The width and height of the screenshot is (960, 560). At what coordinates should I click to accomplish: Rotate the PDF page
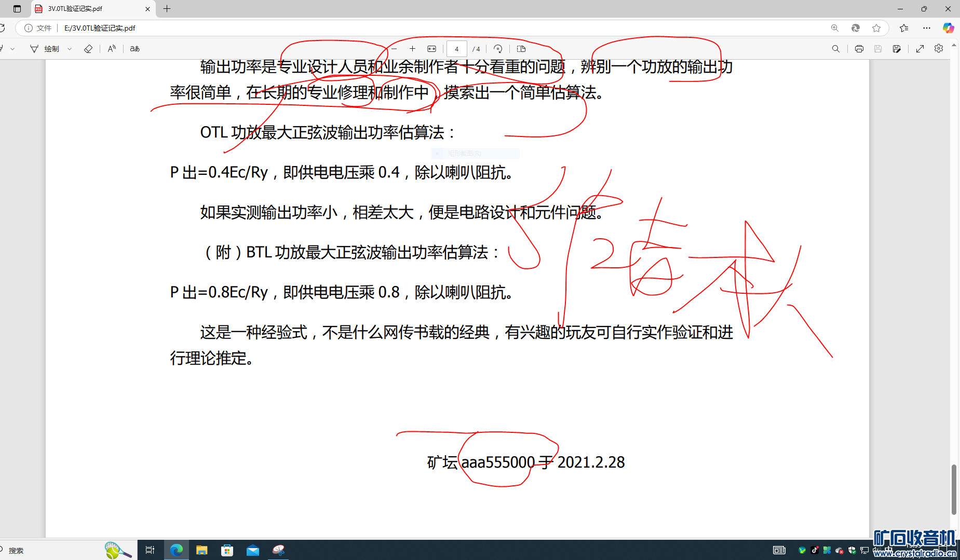[498, 49]
